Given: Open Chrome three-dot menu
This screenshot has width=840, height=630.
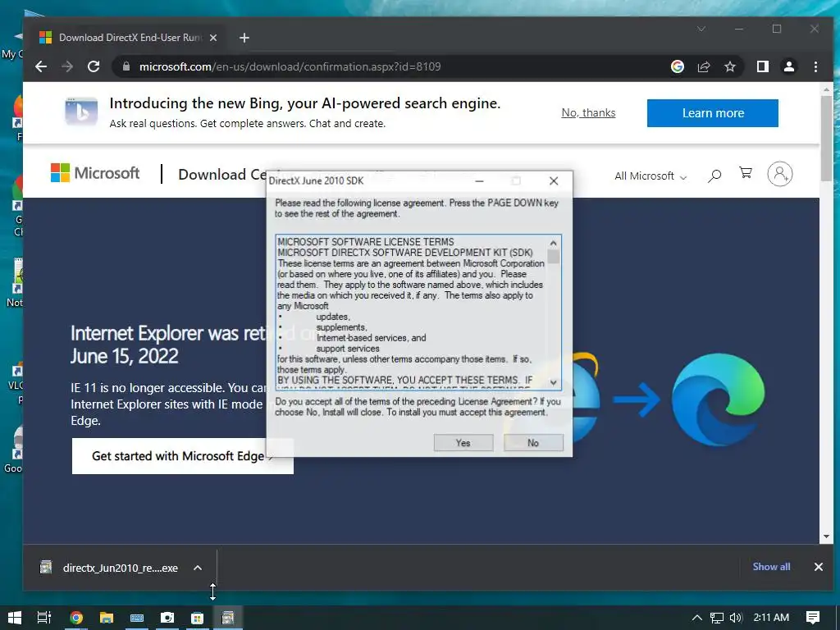Looking at the screenshot, I should click(815, 66).
